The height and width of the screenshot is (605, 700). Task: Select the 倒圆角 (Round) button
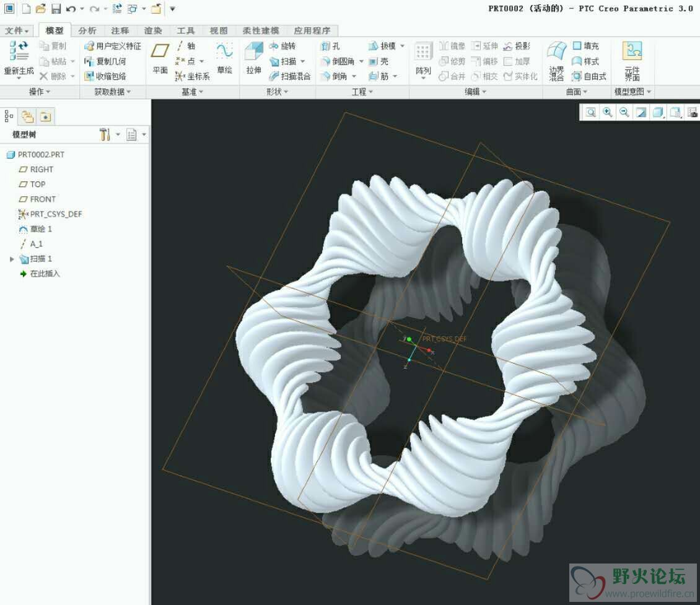pos(338,61)
